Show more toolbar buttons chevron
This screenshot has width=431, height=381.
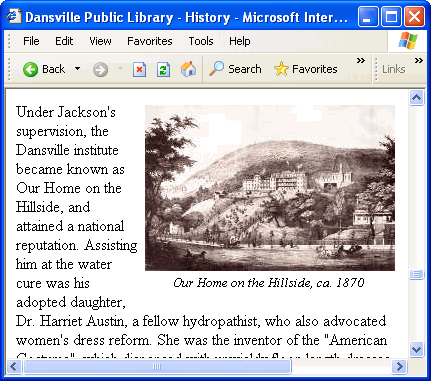click(361, 60)
